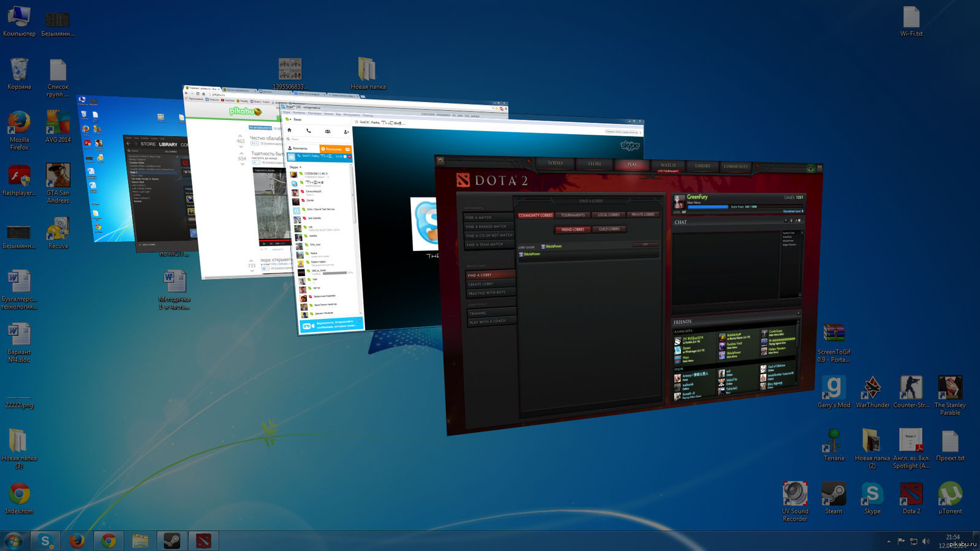This screenshot has height=551, width=980.
Task: Expand the Skype contacts filter dropdown
Action: tap(295, 167)
